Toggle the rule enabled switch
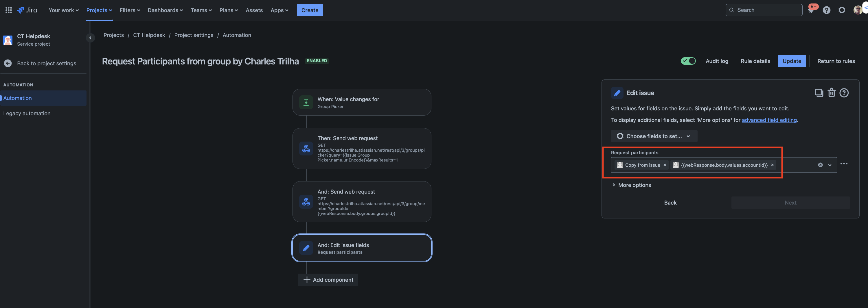The image size is (868, 308). point(688,61)
